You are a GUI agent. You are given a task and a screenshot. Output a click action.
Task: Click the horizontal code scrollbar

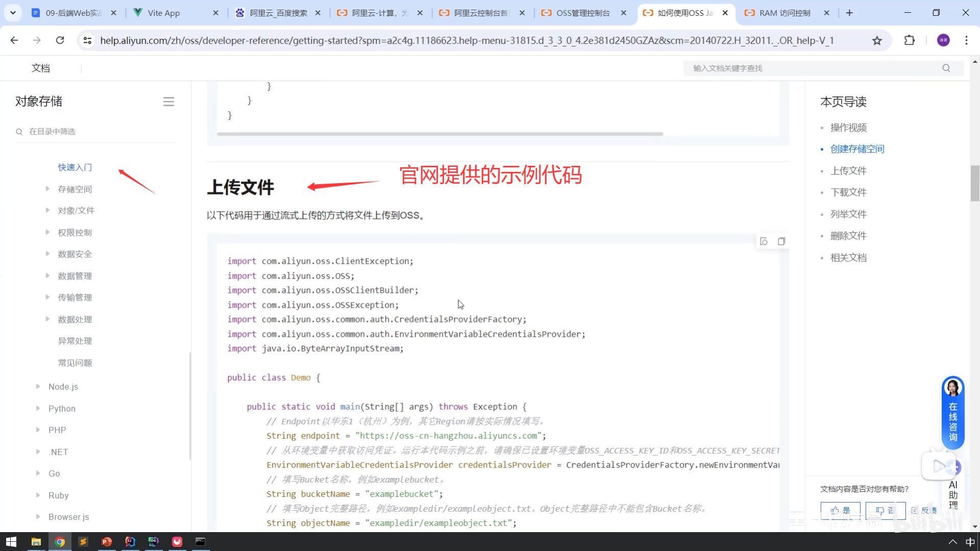pyautogui.click(x=439, y=134)
